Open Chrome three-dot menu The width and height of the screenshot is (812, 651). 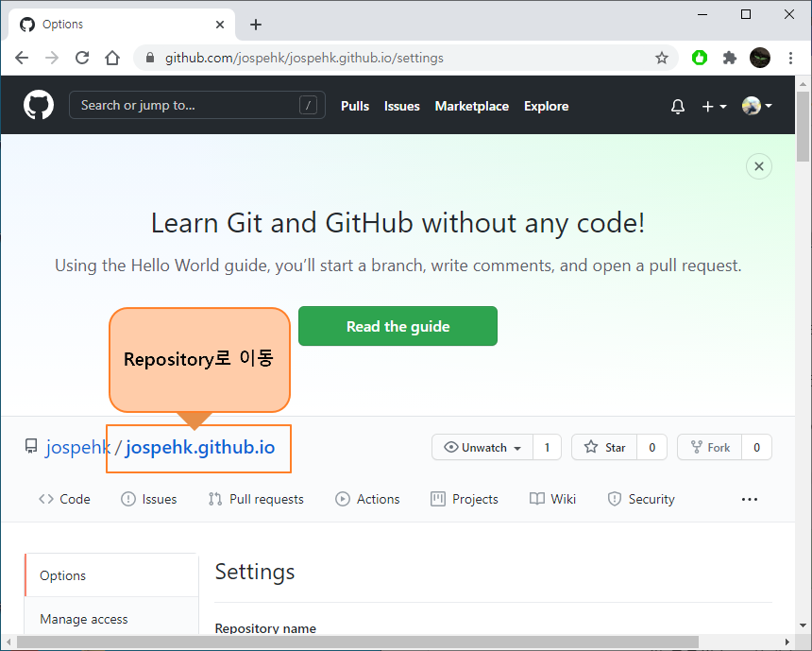tap(790, 58)
